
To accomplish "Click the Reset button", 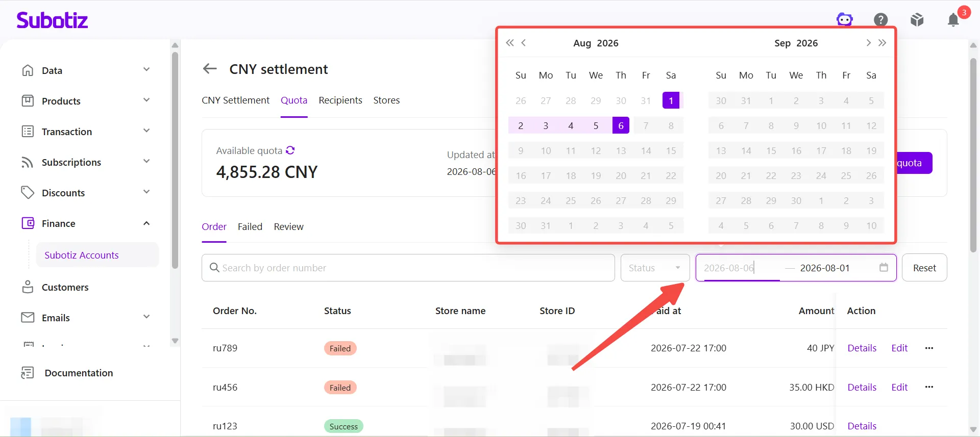I will [x=924, y=268].
